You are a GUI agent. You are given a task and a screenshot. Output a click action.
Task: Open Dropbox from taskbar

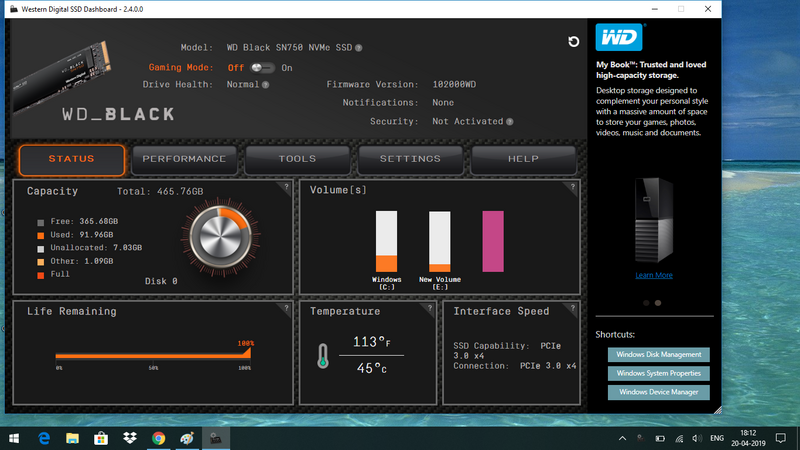pos(130,438)
